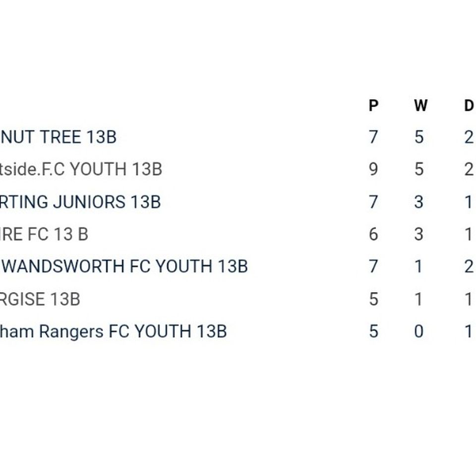Select played value 7 for NUT TREE 13B
The height and width of the screenshot is (476, 476).
(x=374, y=137)
